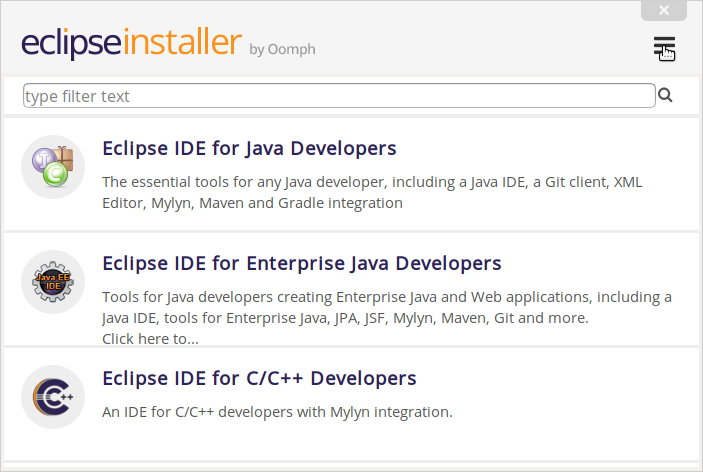Click the 'An IDE for C/C++ developers' description
The height and width of the screenshot is (472, 703).
277,411
